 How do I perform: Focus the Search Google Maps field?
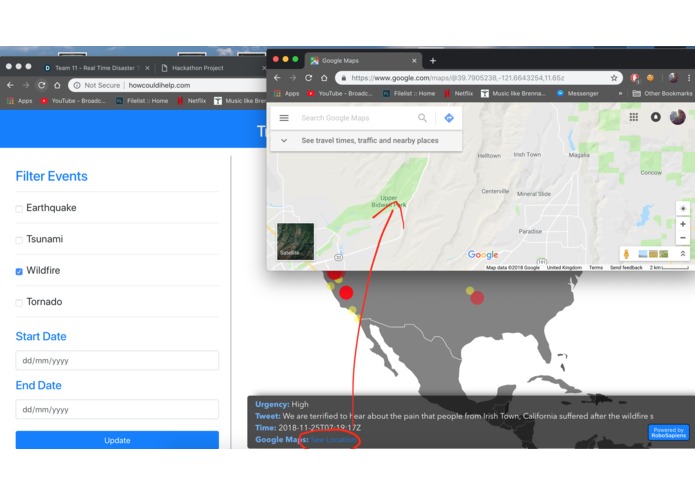point(355,118)
